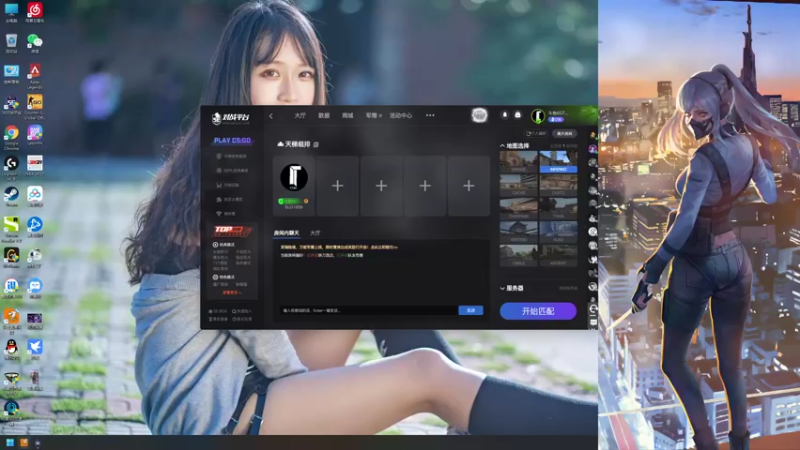Select the second sidebar mode with the gear icon
The image size is (800, 450).
(x=232, y=170)
